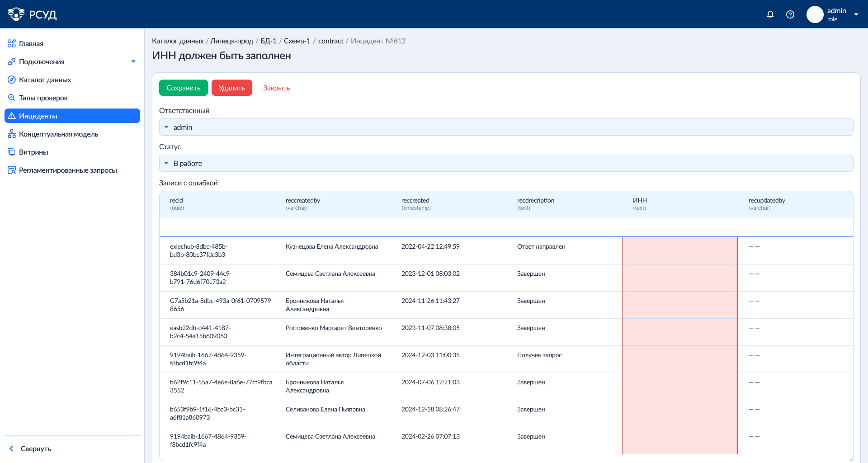The height and width of the screenshot is (463, 868).
Task: Click the empty ИНН cell for Кузнецова
Action: (679, 251)
